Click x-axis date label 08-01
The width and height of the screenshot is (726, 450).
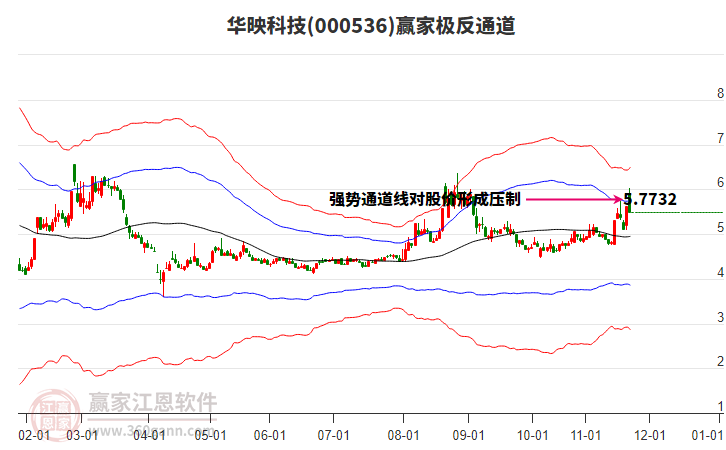(x=403, y=436)
